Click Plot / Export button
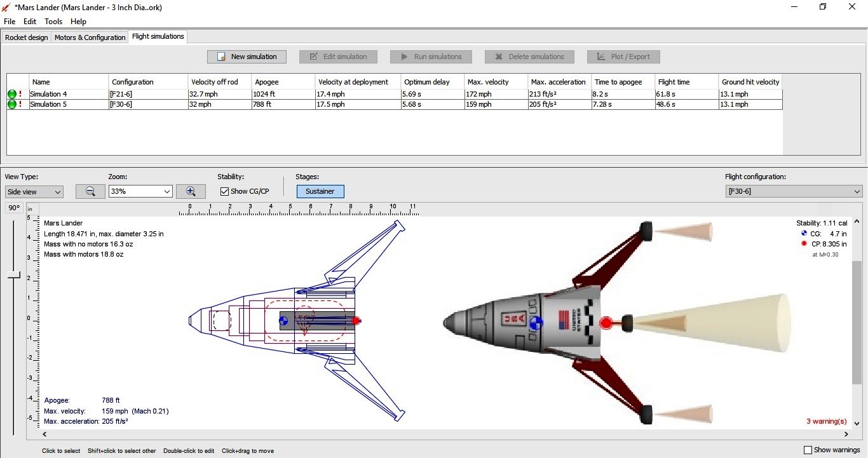 click(623, 57)
